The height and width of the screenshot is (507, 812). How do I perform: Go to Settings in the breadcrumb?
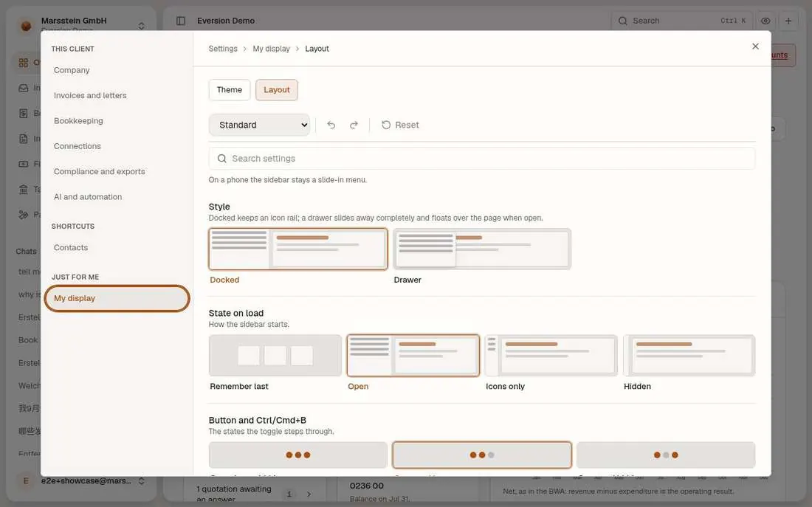point(223,49)
